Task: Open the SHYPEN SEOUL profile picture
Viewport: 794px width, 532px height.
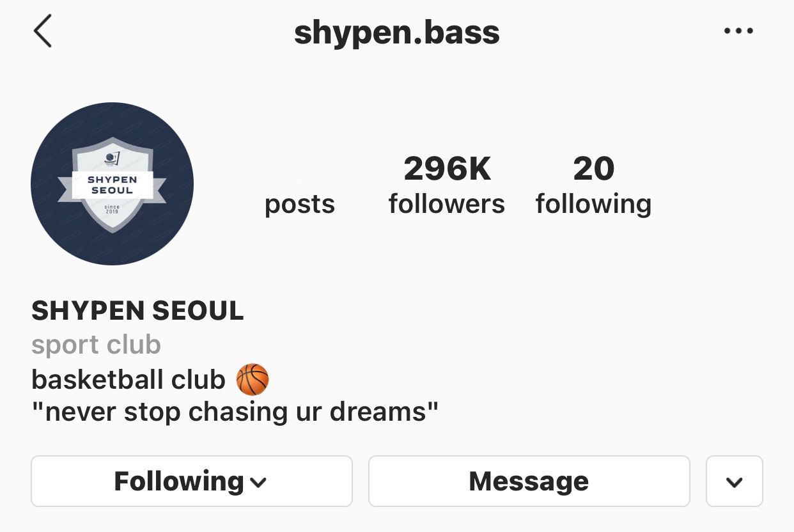Action: (x=112, y=184)
